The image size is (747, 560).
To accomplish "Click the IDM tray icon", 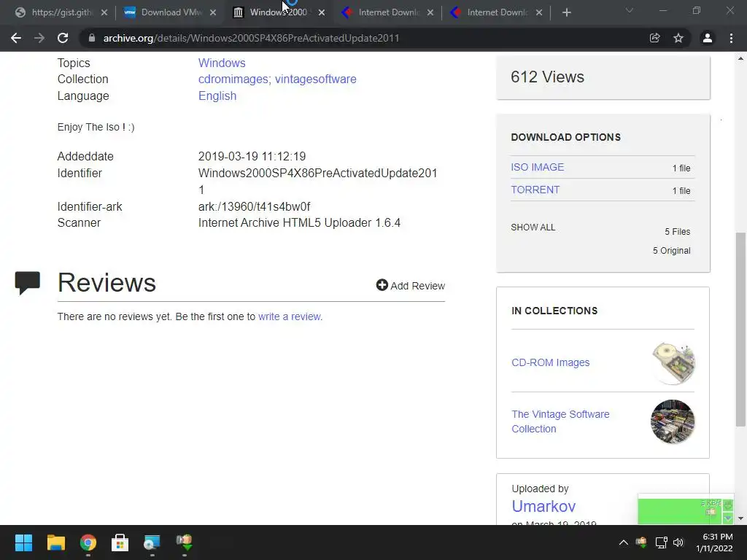I will (641, 542).
